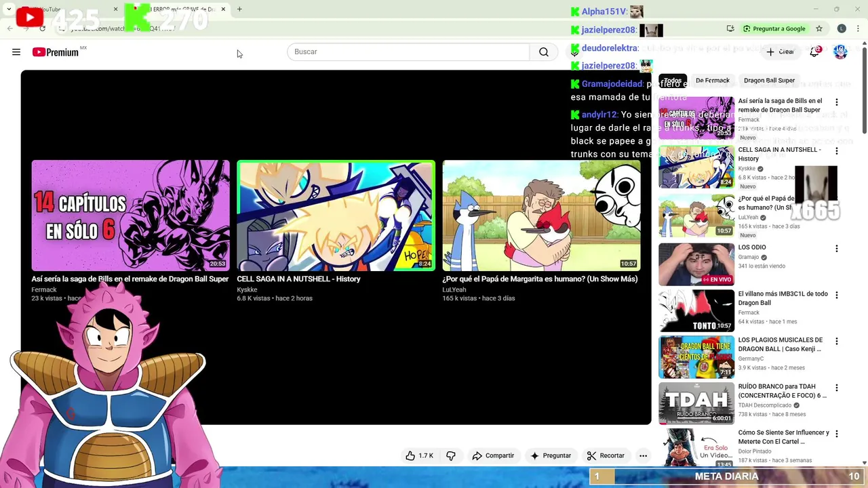Open options menu for LOS PLAGIOS MUSICALES video

[836, 342]
